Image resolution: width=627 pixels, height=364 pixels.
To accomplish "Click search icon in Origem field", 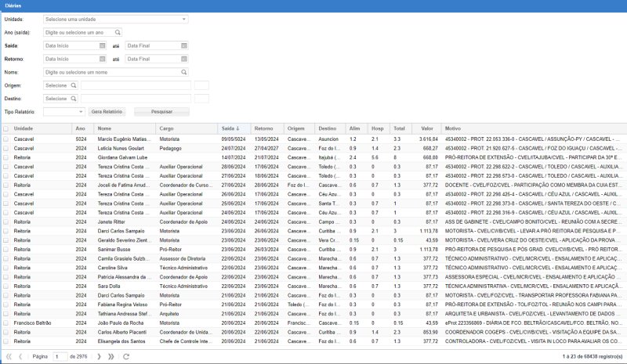I will coord(74,85).
